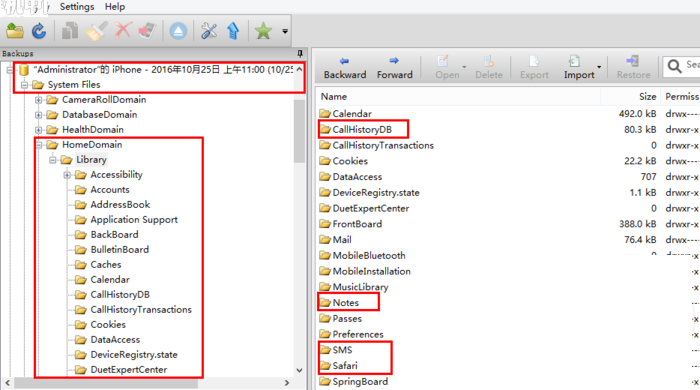Focus the search input field
This screenshot has height=390, width=700.
tap(681, 66)
